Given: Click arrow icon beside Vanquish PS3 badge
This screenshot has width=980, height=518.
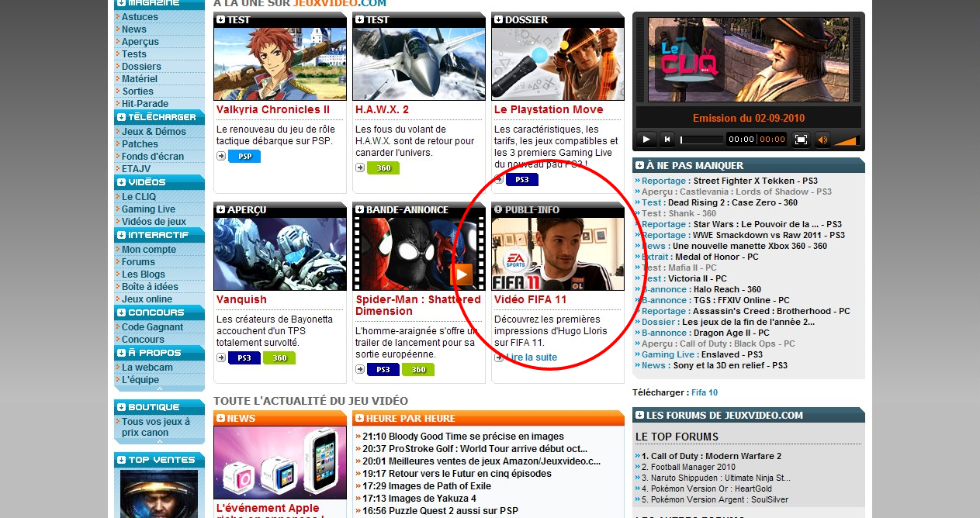Looking at the screenshot, I should 221,357.
